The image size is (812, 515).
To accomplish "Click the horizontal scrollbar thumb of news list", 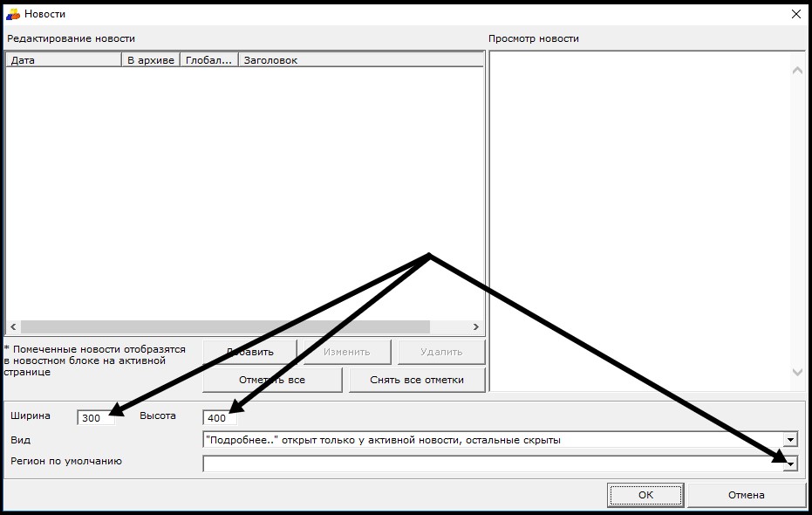I will [x=225, y=326].
